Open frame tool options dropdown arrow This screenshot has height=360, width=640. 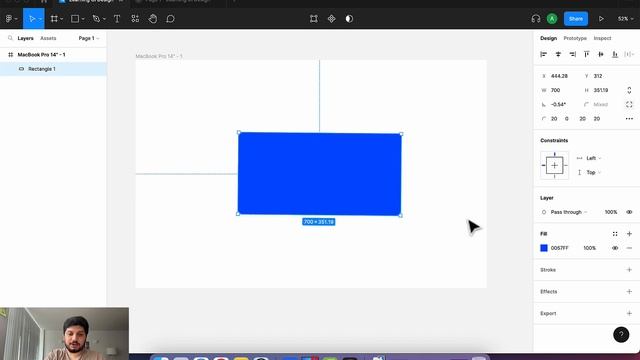click(62, 19)
